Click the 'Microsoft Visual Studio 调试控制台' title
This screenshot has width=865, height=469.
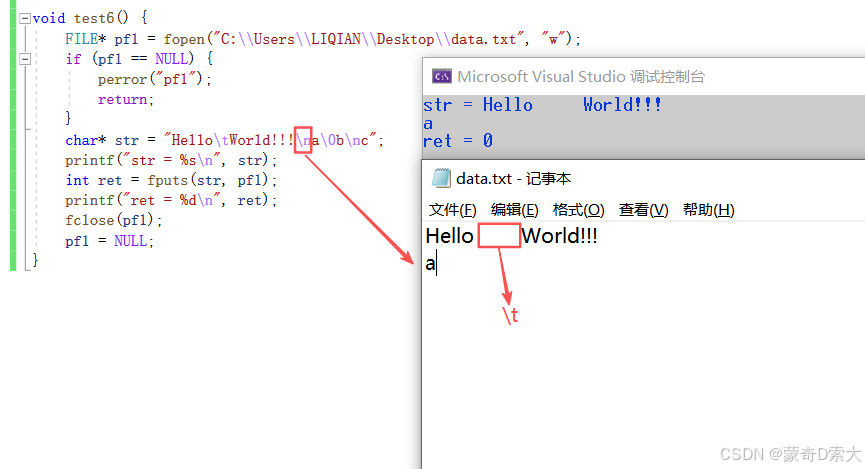coord(581,77)
